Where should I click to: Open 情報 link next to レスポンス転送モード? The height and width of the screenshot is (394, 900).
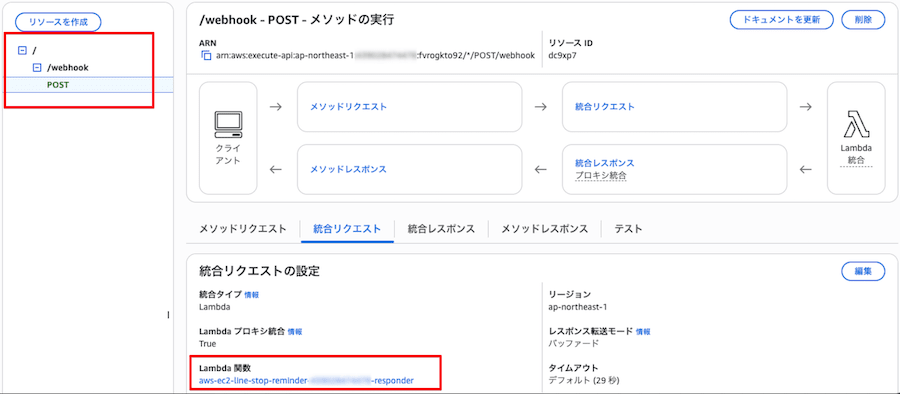(x=643, y=331)
